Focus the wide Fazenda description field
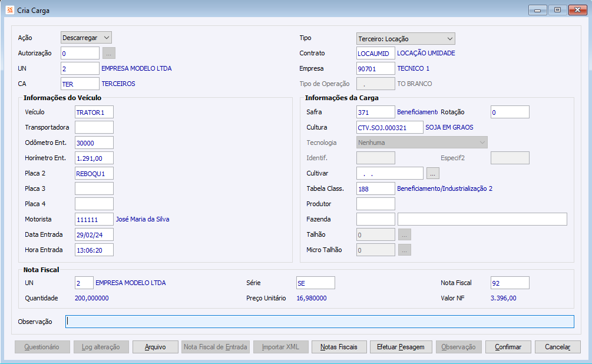 pos(482,219)
